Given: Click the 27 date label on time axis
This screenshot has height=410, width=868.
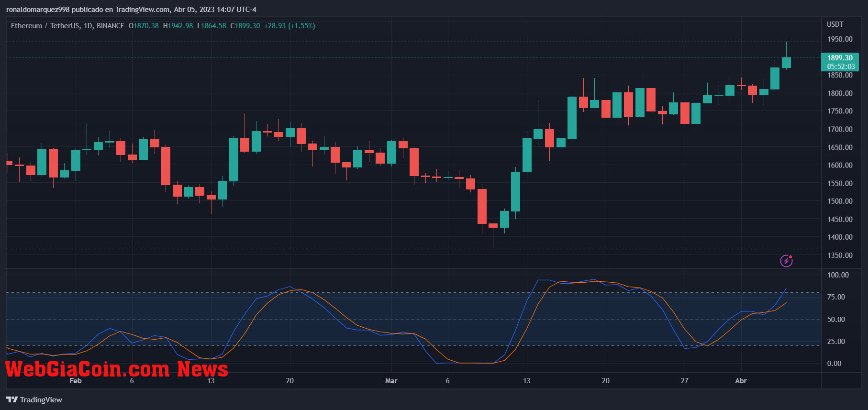Looking at the screenshot, I should click(684, 381).
